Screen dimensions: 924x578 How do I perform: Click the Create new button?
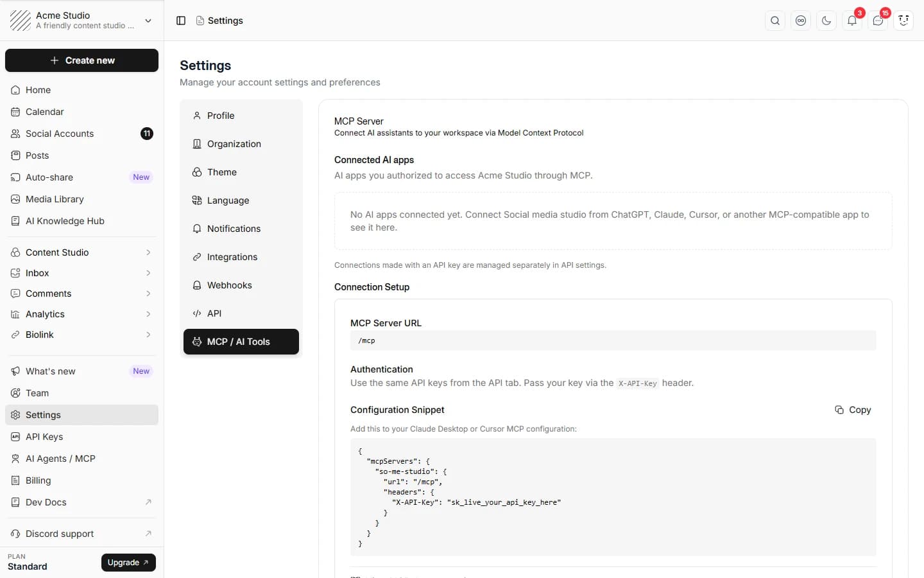pos(81,60)
